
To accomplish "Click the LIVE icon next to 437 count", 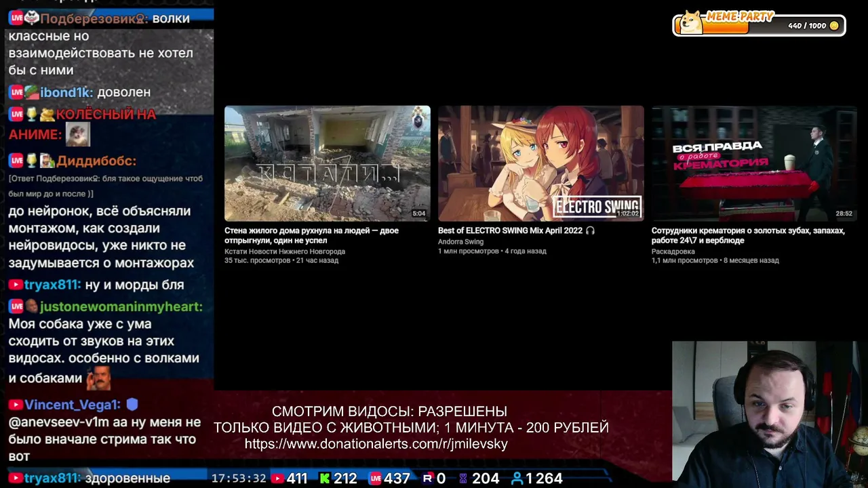I will click(x=376, y=479).
